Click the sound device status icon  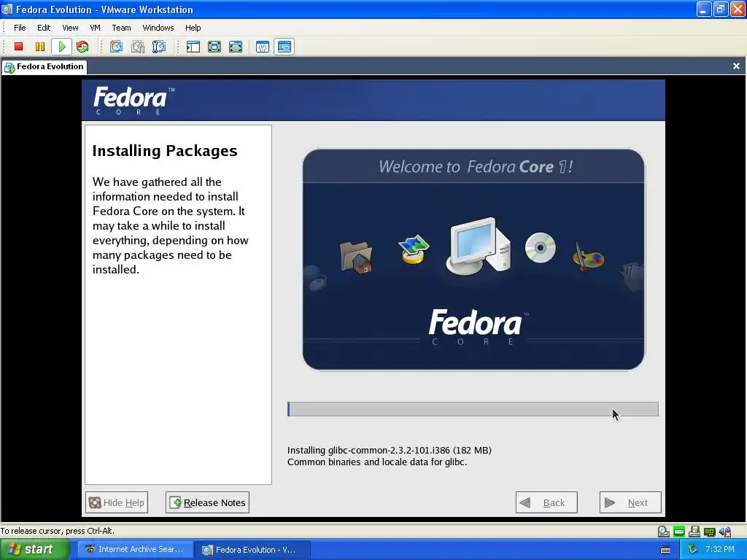point(725,532)
